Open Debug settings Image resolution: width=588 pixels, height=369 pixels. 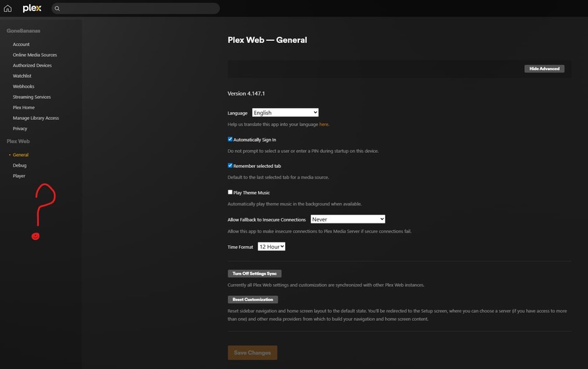click(20, 165)
